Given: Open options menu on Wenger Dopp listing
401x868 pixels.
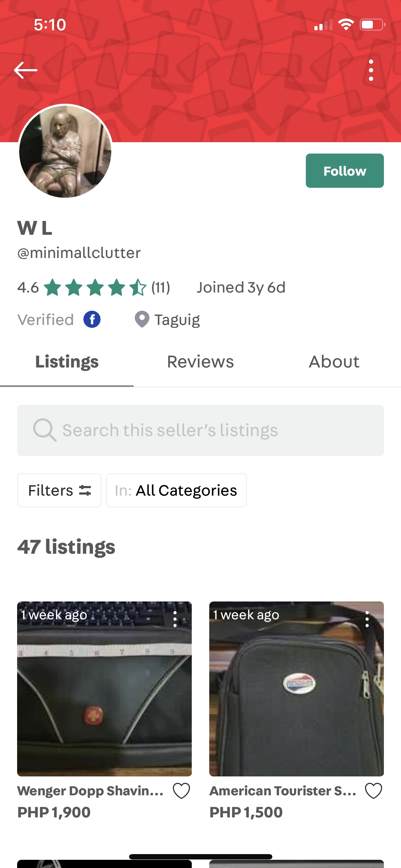Looking at the screenshot, I should pos(175,619).
